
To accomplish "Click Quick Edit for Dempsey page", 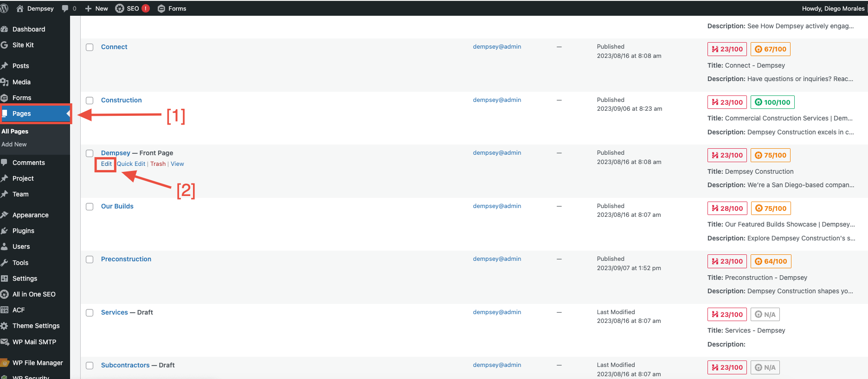I will [x=131, y=164].
